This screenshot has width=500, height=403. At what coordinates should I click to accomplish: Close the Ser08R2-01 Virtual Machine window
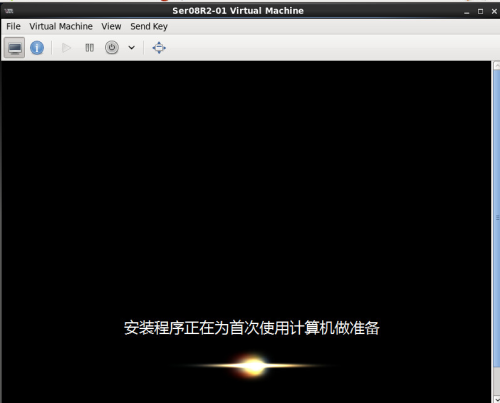click(494, 11)
